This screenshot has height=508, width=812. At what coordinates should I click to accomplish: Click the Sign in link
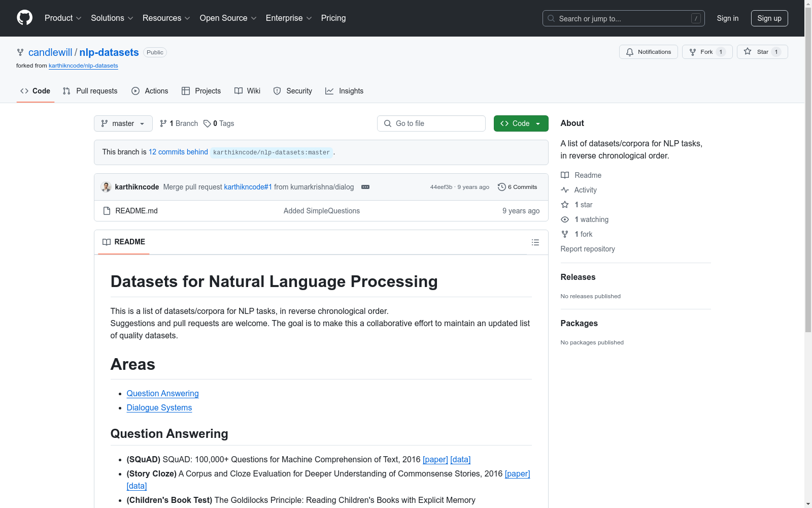pyautogui.click(x=728, y=18)
